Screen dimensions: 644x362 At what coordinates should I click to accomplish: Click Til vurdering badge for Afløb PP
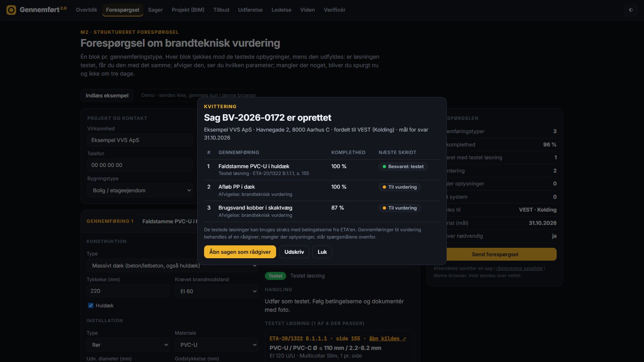point(400,187)
